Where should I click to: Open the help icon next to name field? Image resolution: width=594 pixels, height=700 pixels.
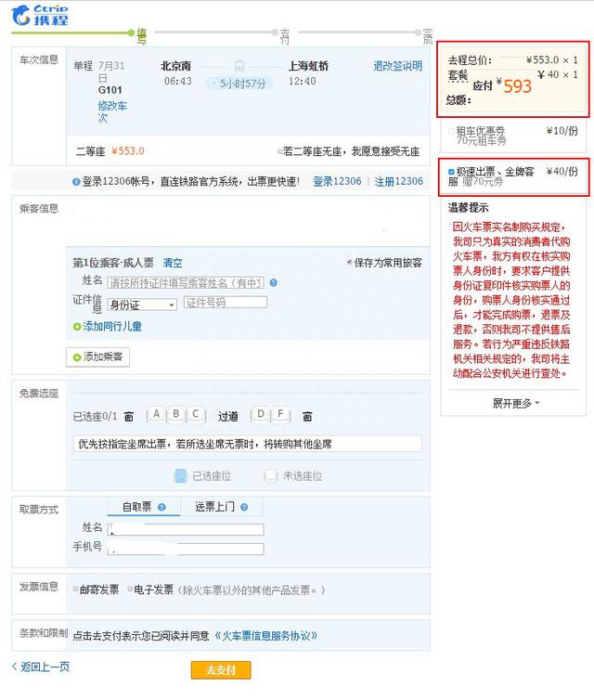coord(274,282)
